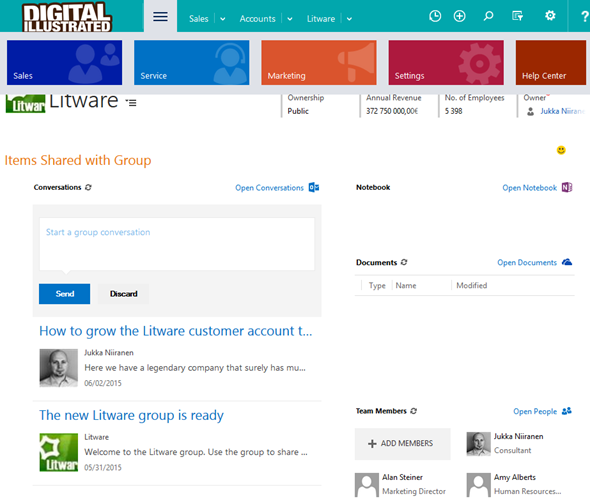Open the Open Conversations link
The width and height of the screenshot is (590, 501).
click(269, 187)
